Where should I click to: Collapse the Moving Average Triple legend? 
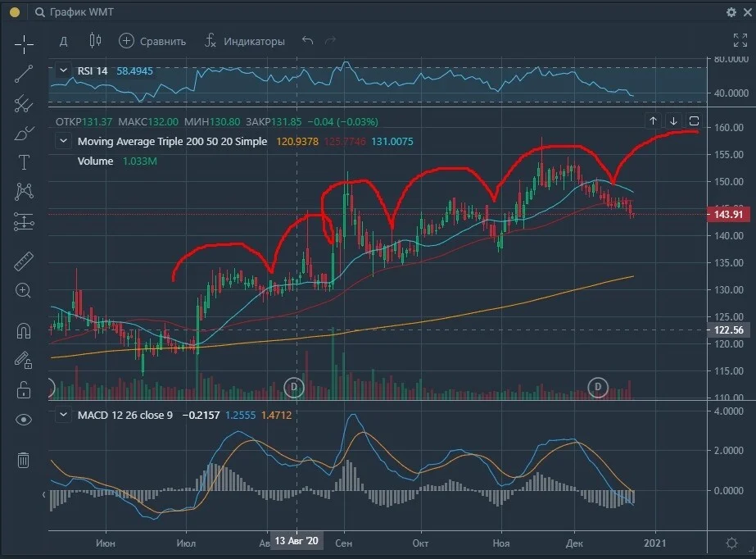pos(63,141)
